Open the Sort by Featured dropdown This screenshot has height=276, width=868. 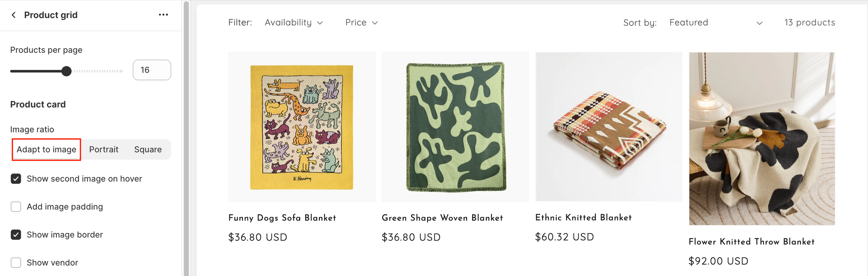(715, 23)
